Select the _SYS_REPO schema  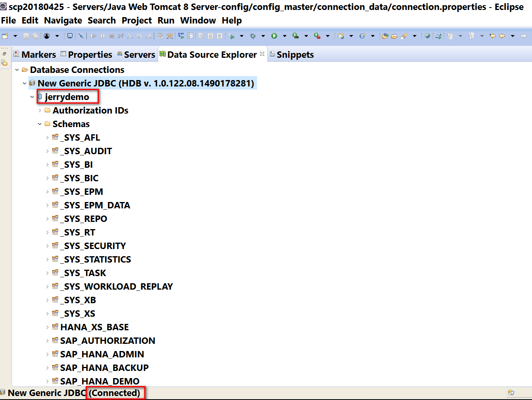tap(84, 219)
